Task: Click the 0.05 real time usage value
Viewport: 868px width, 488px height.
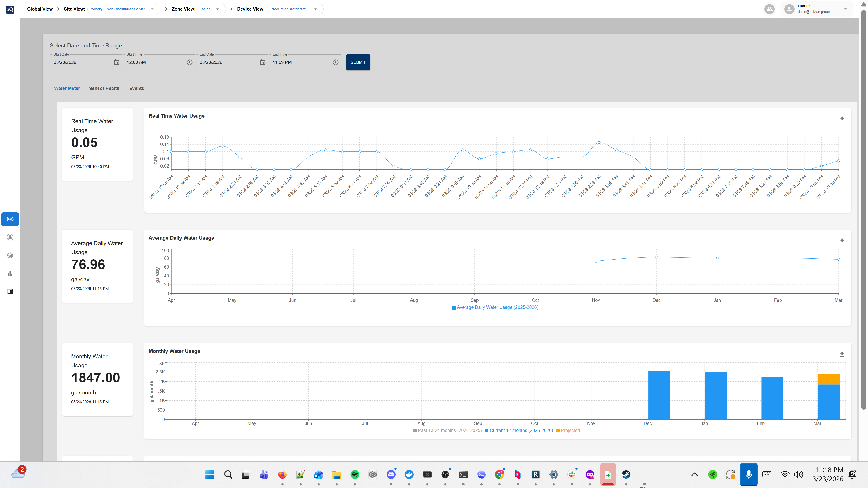Action: (84, 143)
